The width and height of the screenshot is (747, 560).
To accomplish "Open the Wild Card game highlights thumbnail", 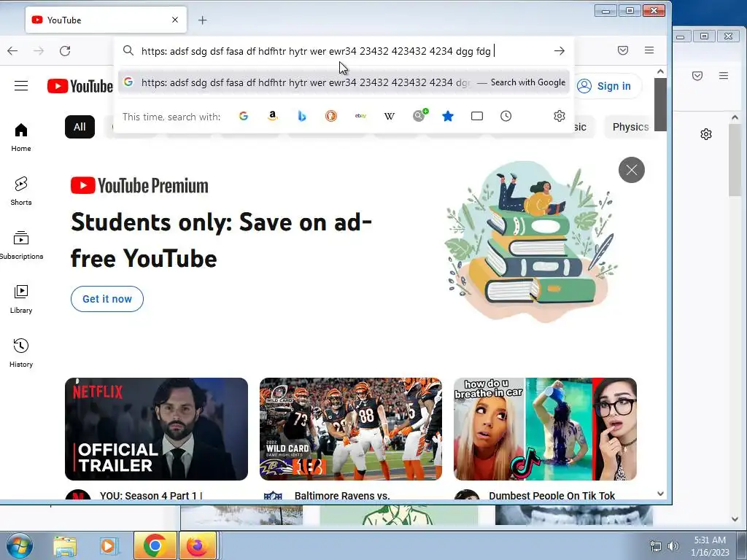I will click(351, 429).
